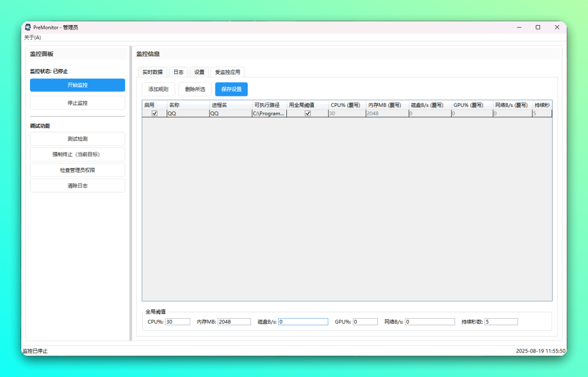The image size is (588, 377).
Task: Click the 监控状态: 已停止 label
Action: click(49, 71)
